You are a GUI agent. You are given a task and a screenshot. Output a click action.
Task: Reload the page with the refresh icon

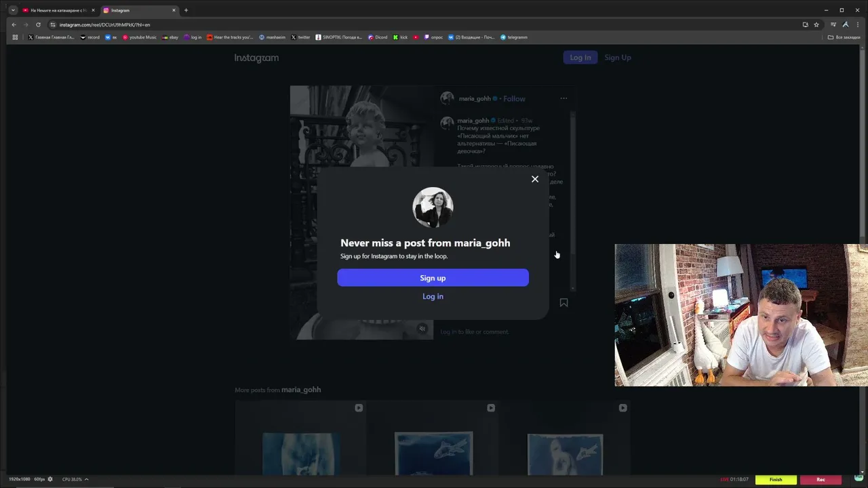[38, 24]
